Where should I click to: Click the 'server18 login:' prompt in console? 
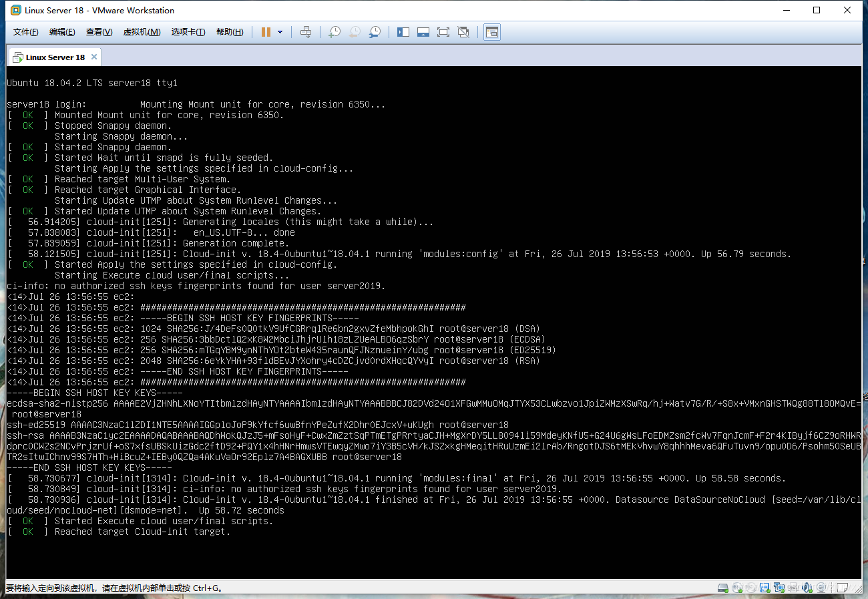click(47, 104)
